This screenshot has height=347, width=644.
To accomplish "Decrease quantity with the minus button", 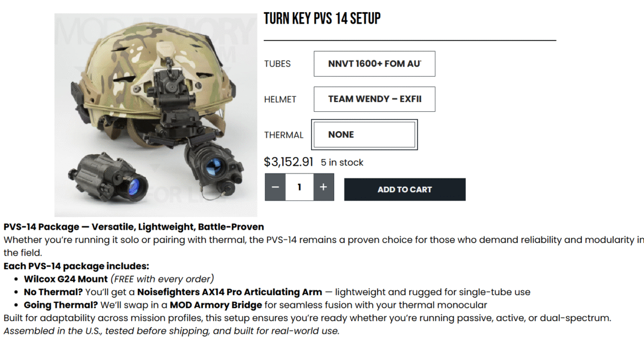I will pyautogui.click(x=275, y=187).
